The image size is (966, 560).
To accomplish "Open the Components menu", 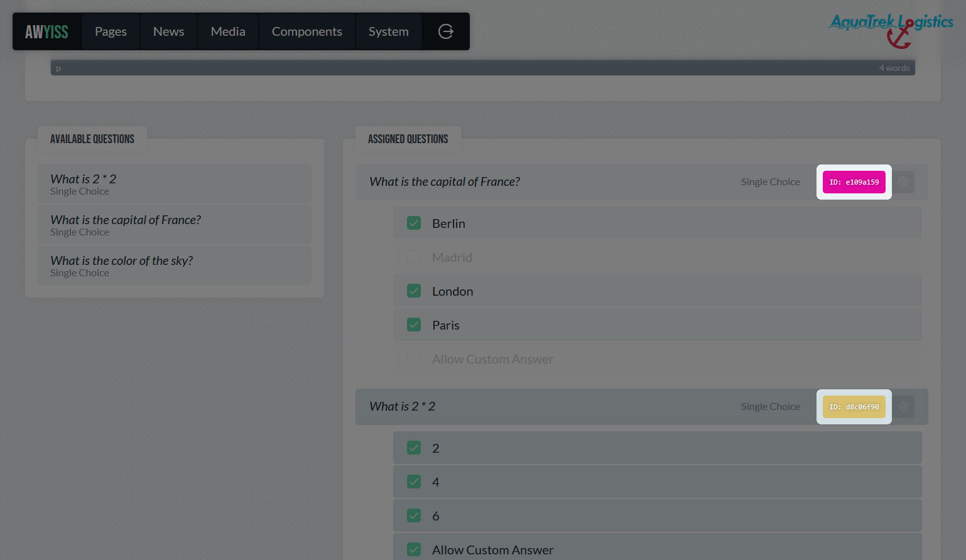I will [x=307, y=31].
